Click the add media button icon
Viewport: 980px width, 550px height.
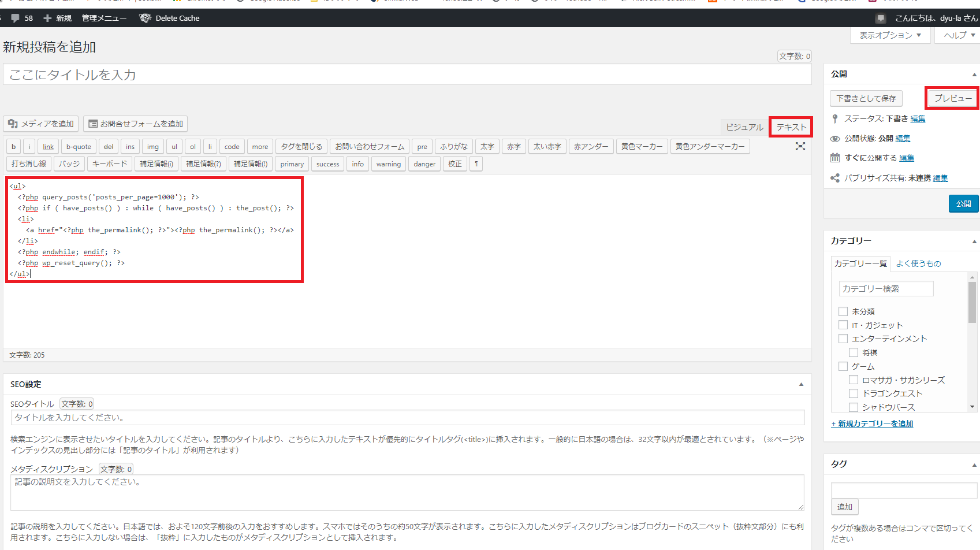pos(13,124)
